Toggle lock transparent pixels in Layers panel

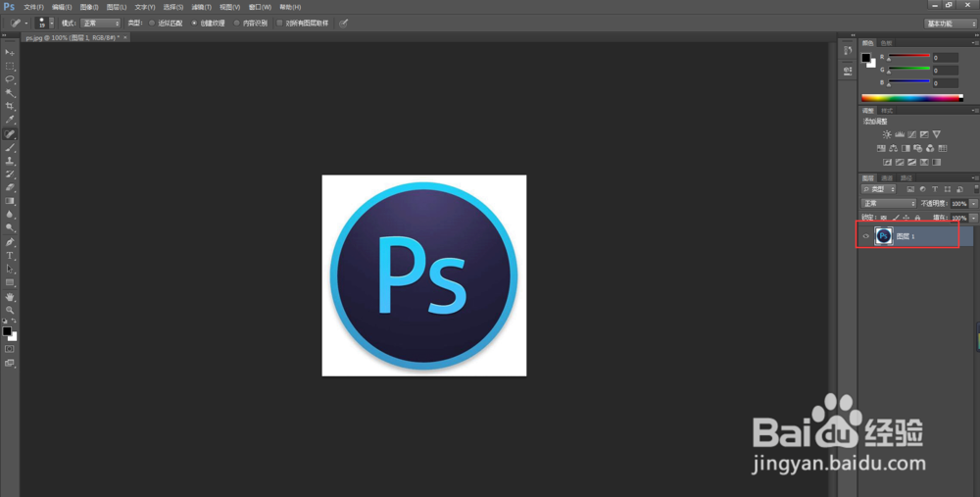(x=883, y=219)
